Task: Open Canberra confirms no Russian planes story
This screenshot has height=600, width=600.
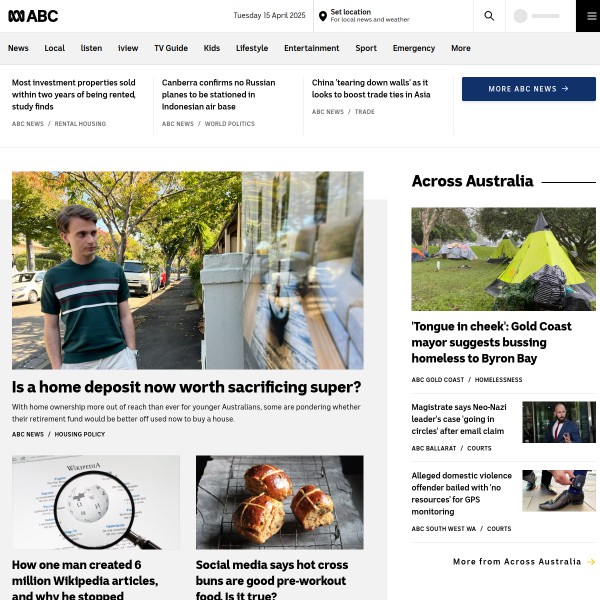Action: click(218, 95)
